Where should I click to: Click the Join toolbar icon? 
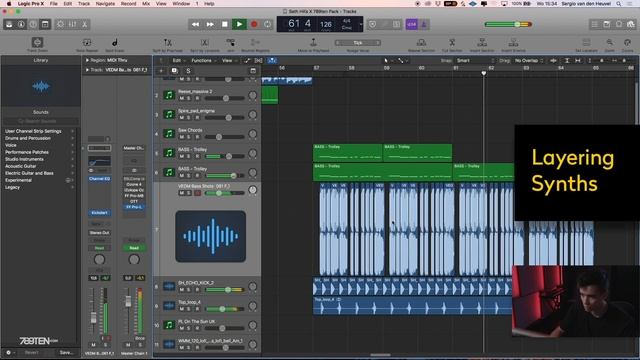click(x=231, y=42)
